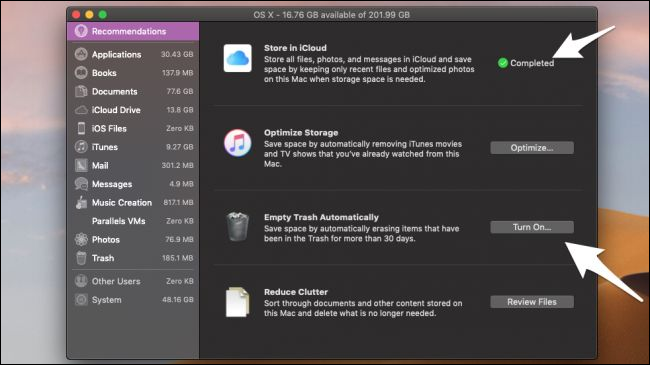Click the 77.6 GB Documents size
Screen dimensions: 650x365
[179, 91]
